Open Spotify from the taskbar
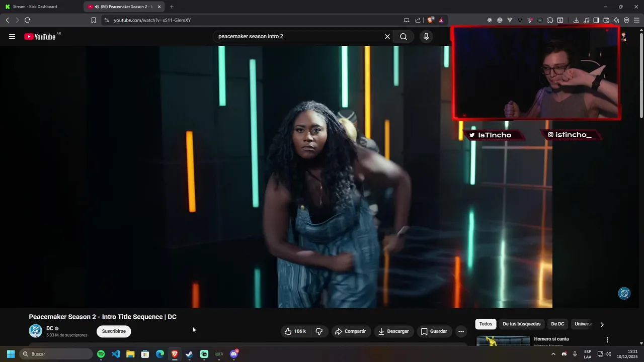644x362 pixels. pos(101,354)
